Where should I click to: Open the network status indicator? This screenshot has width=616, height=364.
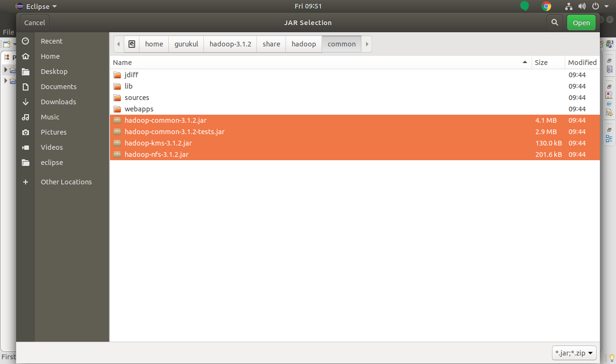coord(569,7)
